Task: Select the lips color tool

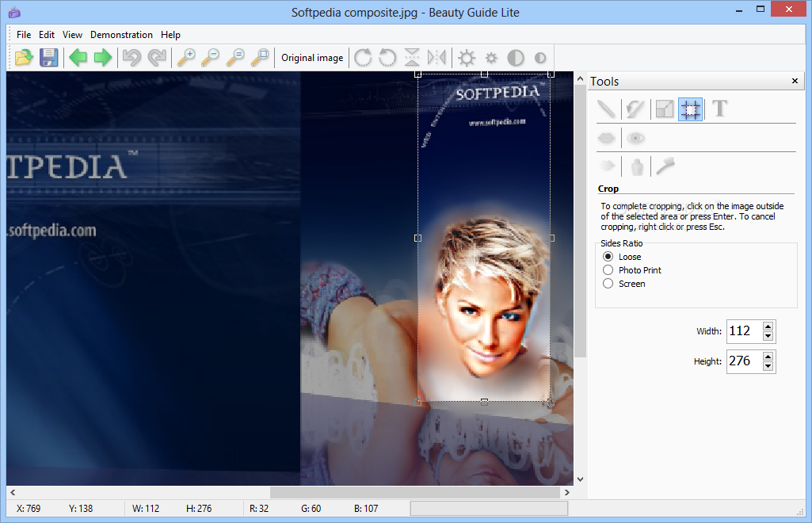Action: 606,138
